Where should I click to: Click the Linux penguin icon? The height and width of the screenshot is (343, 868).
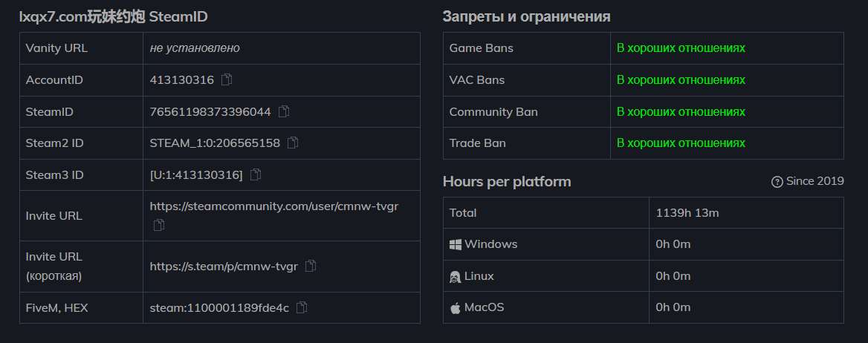[456, 276]
